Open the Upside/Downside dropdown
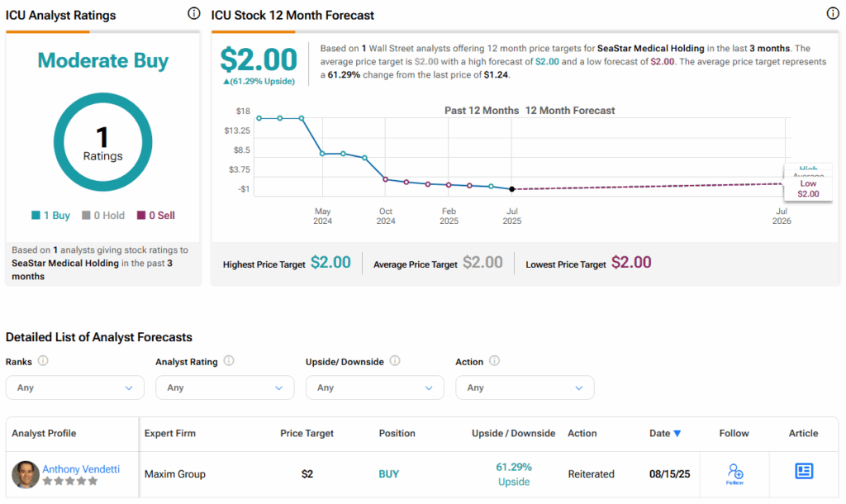The image size is (846, 504). coord(375,388)
